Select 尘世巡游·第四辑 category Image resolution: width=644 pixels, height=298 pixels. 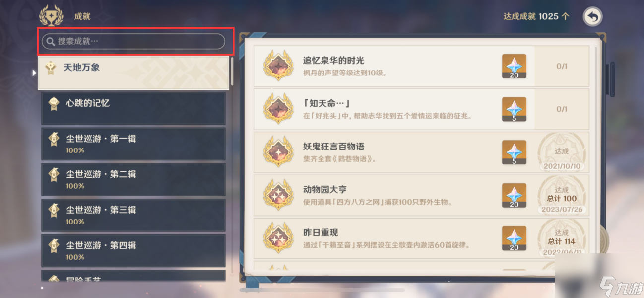click(133, 251)
